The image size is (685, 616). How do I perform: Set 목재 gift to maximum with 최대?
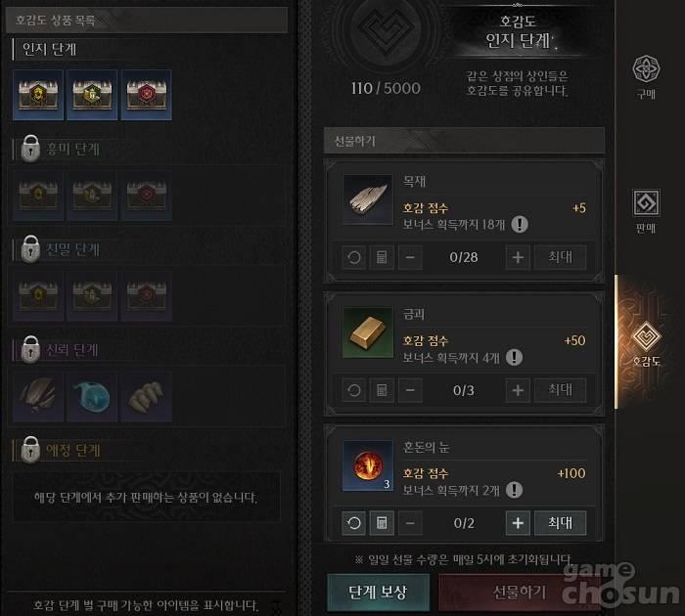coord(560,257)
